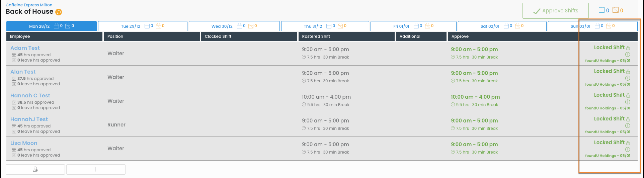Click the add employee icon button
The width and height of the screenshot is (644, 178).
35,169
